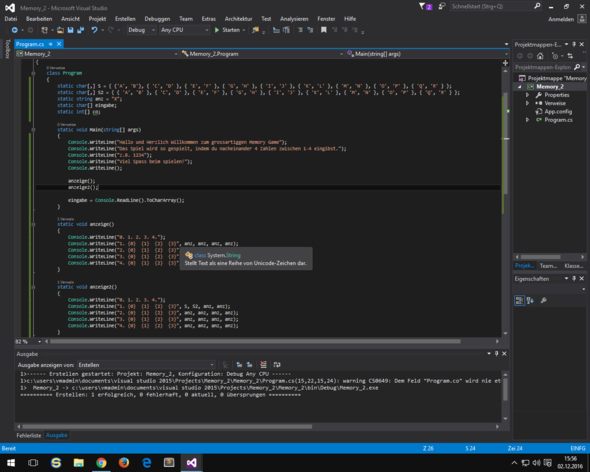Open the Debug configuration dropdown

point(141,30)
